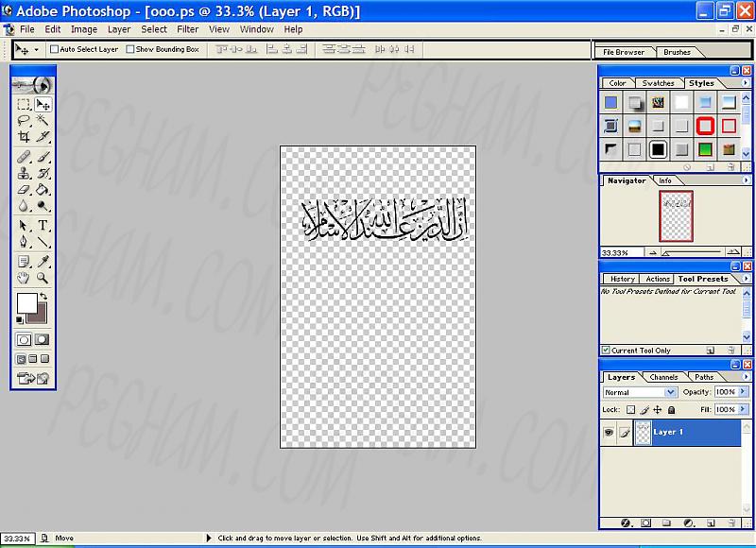The image size is (756, 548).
Task: Select the Magic Wand tool
Action: pyautogui.click(x=43, y=120)
